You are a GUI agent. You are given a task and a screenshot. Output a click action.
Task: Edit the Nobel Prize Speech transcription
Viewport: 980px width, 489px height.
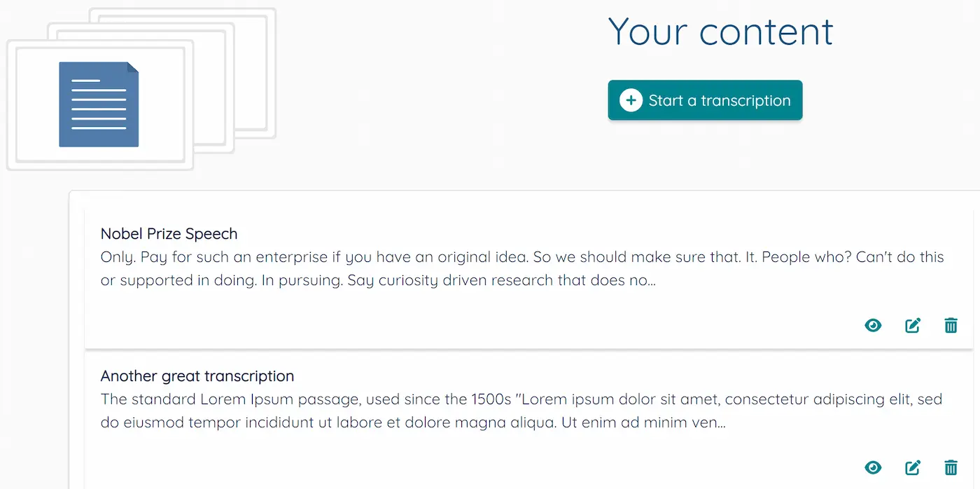click(x=912, y=325)
